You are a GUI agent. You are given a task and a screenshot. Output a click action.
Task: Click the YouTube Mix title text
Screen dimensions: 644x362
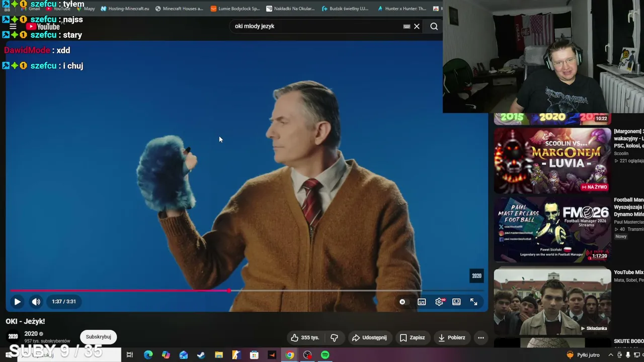click(629, 273)
